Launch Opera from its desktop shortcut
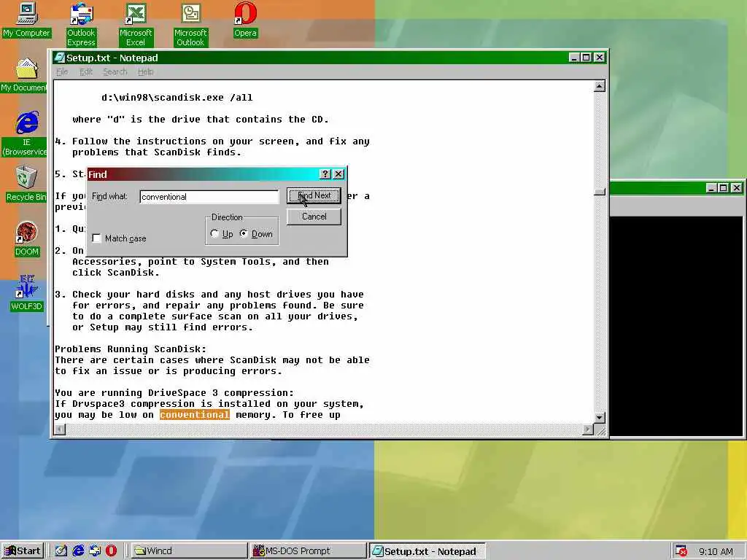The width and height of the screenshot is (747, 560). (245, 20)
